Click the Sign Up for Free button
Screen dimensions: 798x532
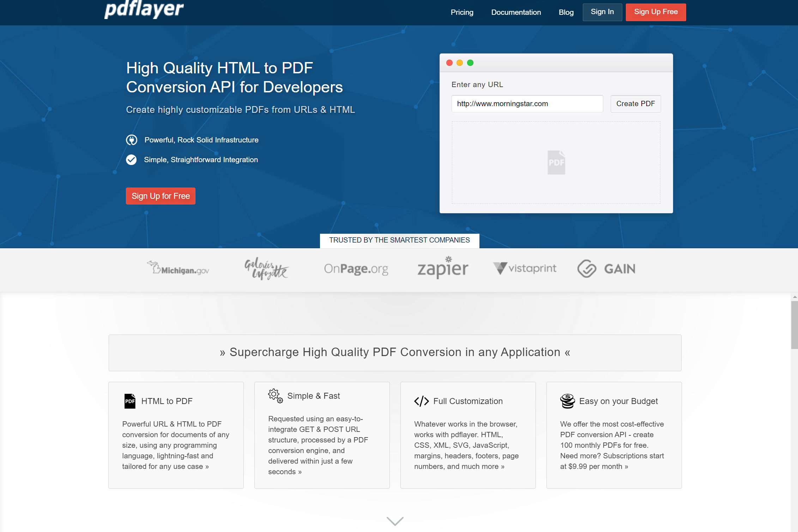click(161, 196)
